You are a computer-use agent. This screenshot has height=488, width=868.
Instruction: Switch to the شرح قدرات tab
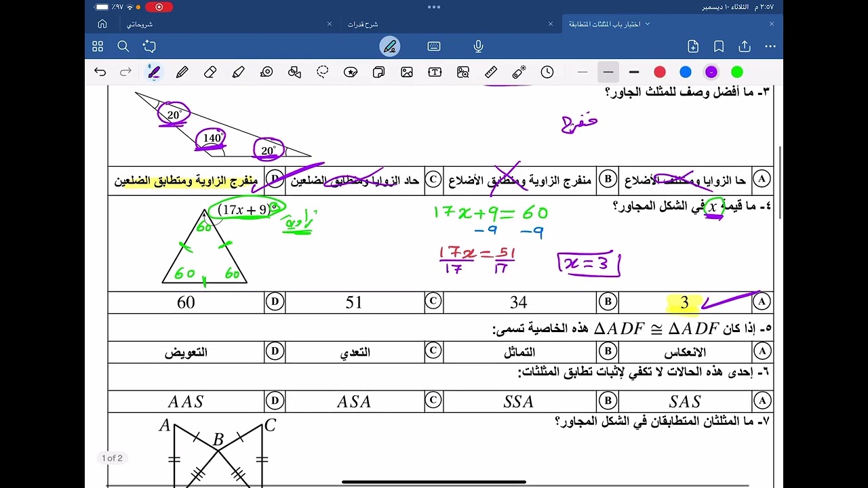click(363, 24)
